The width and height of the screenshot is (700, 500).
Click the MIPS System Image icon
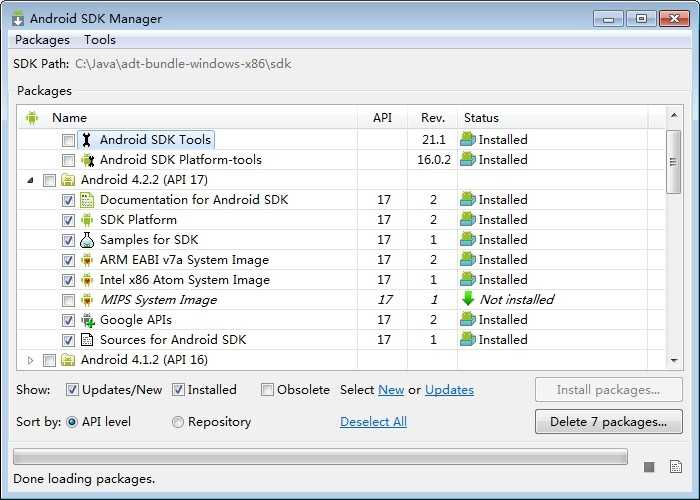87,300
